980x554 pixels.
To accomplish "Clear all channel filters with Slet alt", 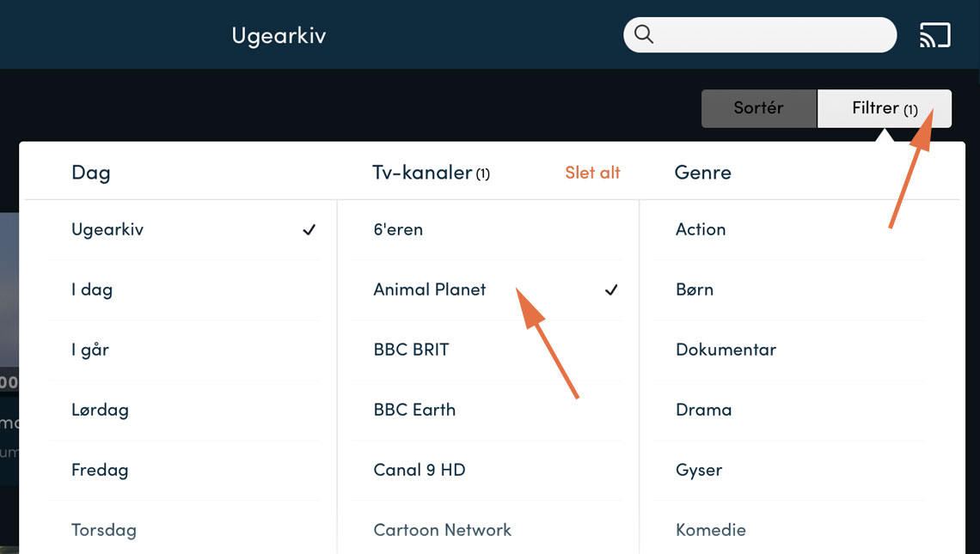I will pos(592,173).
